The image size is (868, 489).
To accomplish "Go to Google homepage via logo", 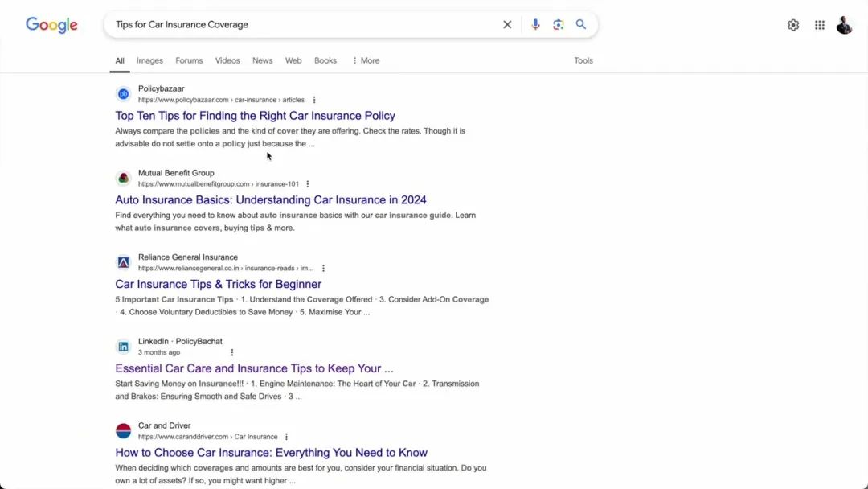I will [x=51, y=25].
